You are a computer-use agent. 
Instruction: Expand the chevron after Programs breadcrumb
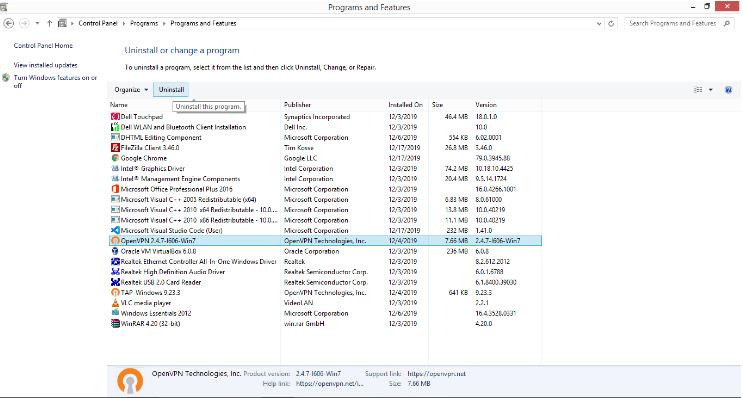[x=164, y=23]
